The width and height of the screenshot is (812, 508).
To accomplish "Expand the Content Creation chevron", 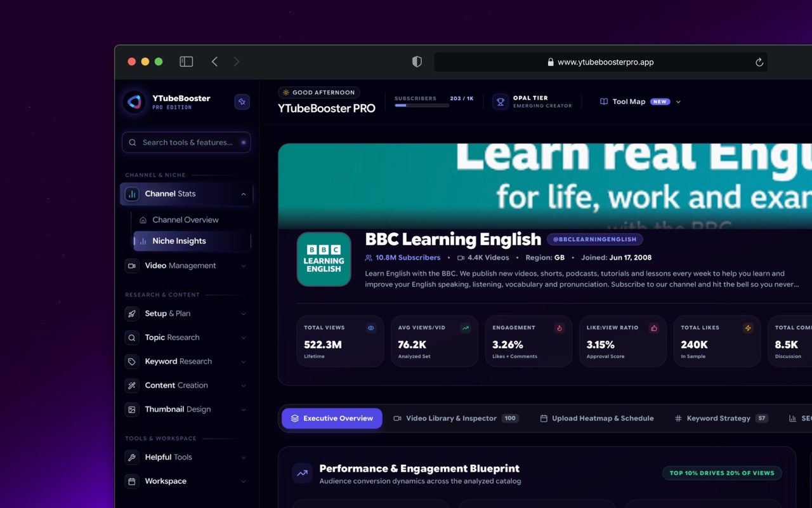I will pyautogui.click(x=244, y=385).
